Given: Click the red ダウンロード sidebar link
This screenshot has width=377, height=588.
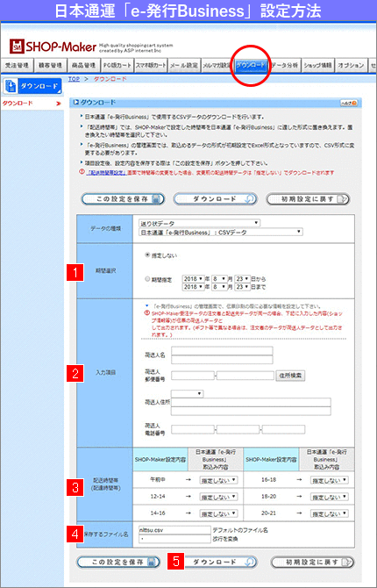Looking at the screenshot, I should [18, 104].
